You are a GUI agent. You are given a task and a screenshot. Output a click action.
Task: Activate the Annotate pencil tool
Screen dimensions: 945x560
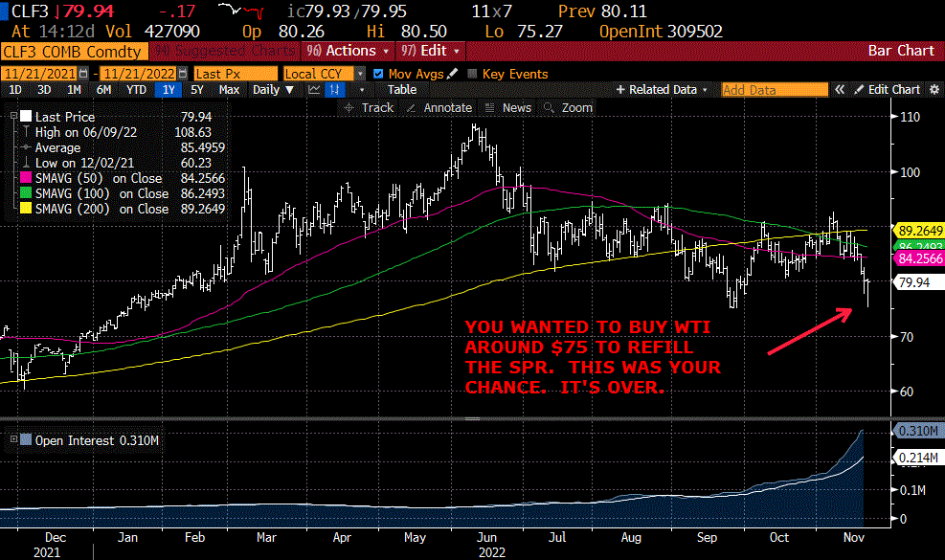439,108
